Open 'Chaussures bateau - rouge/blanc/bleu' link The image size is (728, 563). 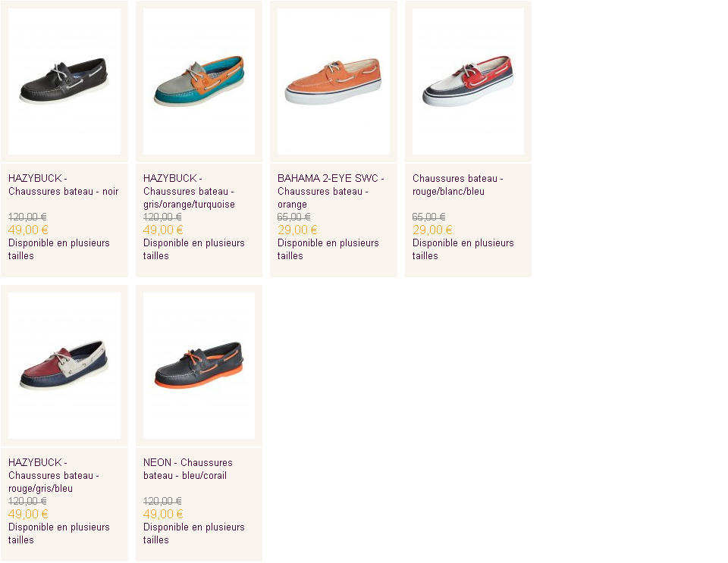coord(458,185)
